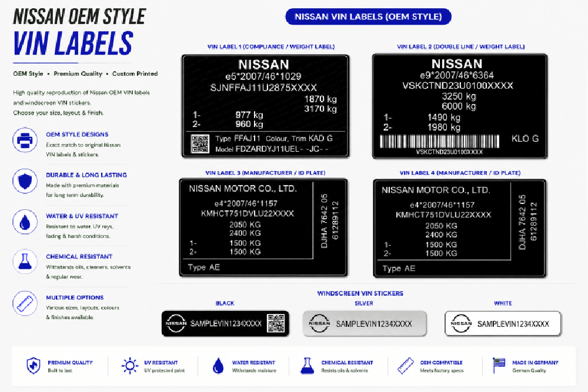Click 'OEM COMPATIBLE' footer text
The height and width of the screenshot is (392, 588).
pos(442,363)
